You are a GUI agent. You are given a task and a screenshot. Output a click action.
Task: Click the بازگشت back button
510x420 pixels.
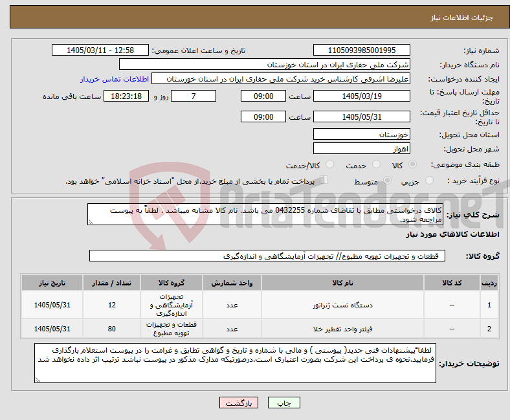click(239, 403)
